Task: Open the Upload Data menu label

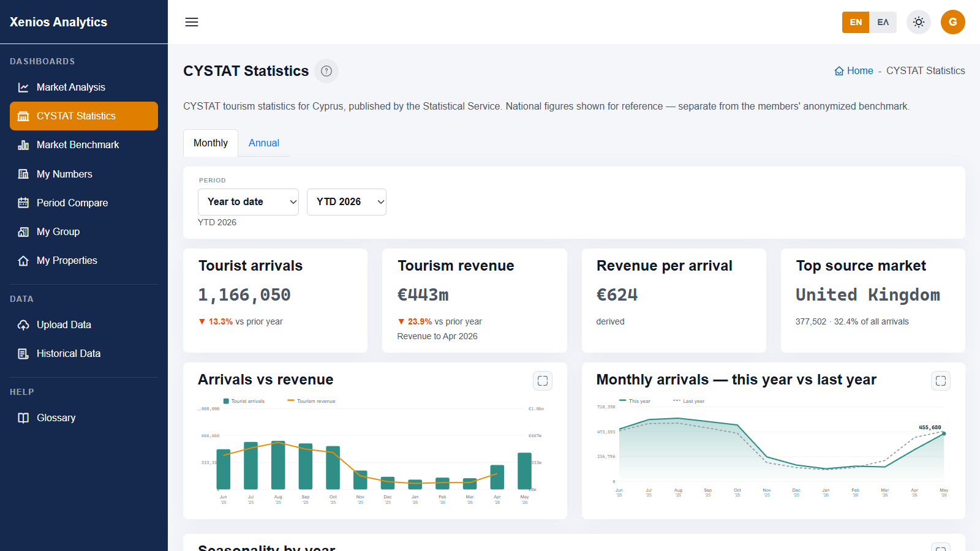Action: (x=64, y=325)
